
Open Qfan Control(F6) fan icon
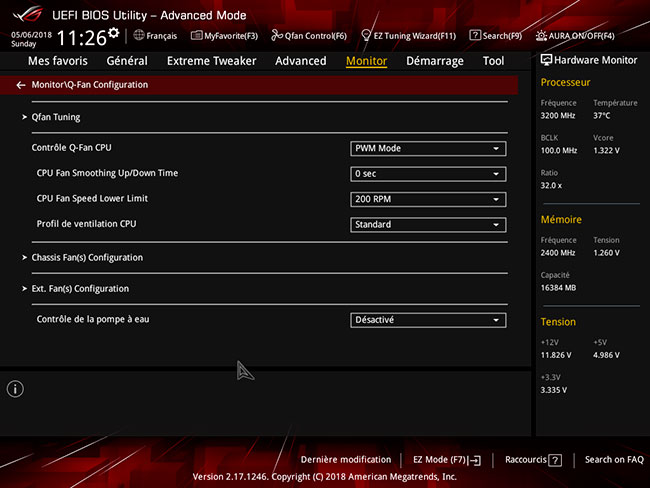click(x=276, y=35)
